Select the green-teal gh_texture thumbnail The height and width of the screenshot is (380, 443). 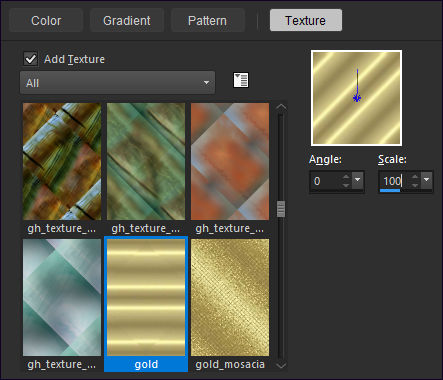[x=146, y=161]
